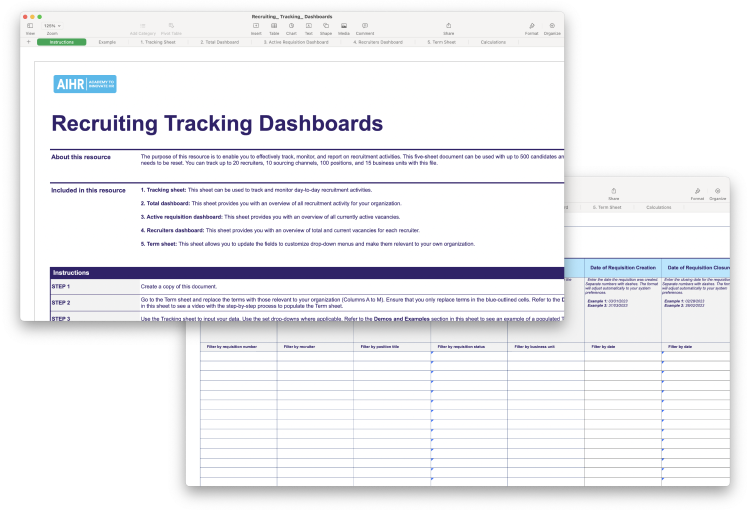Click the Table icon in the toolbar
Viewport: 750px width, 510px height.
[274, 27]
